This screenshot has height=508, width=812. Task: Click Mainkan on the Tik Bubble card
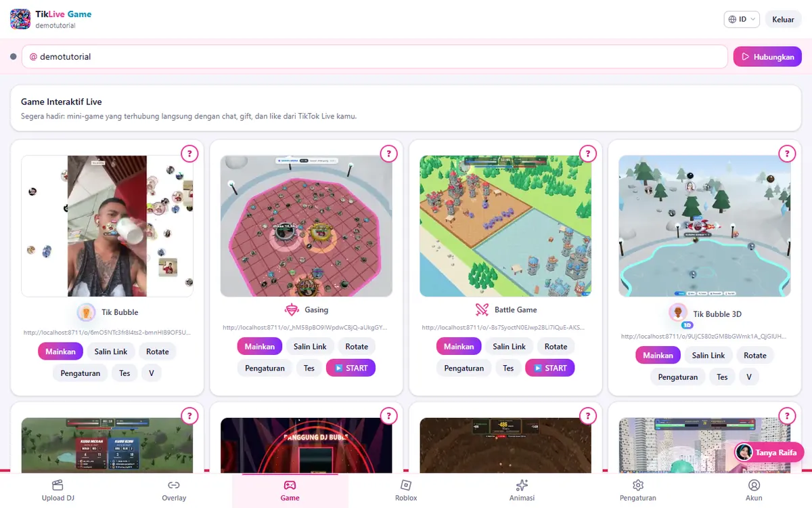pos(61,352)
